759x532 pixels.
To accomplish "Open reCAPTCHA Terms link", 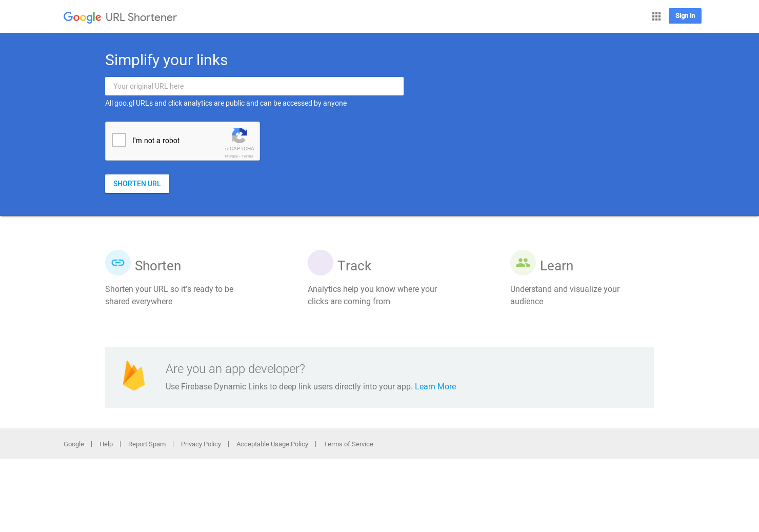I will pyautogui.click(x=248, y=156).
